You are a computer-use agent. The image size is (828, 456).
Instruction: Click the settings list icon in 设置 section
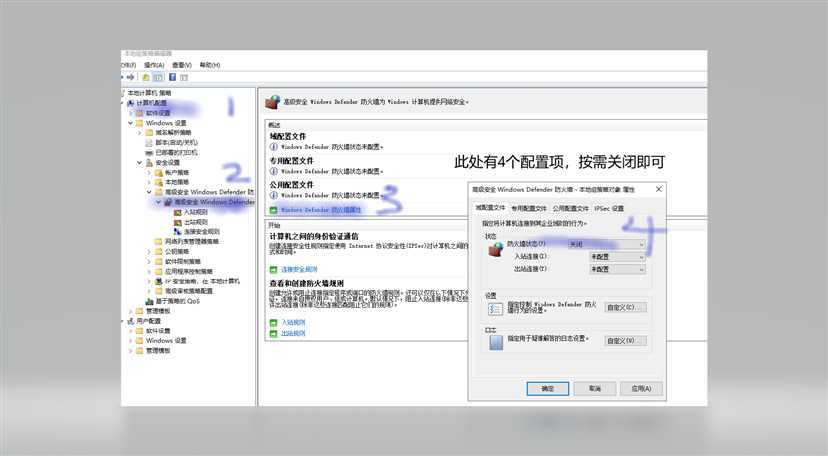click(495, 309)
